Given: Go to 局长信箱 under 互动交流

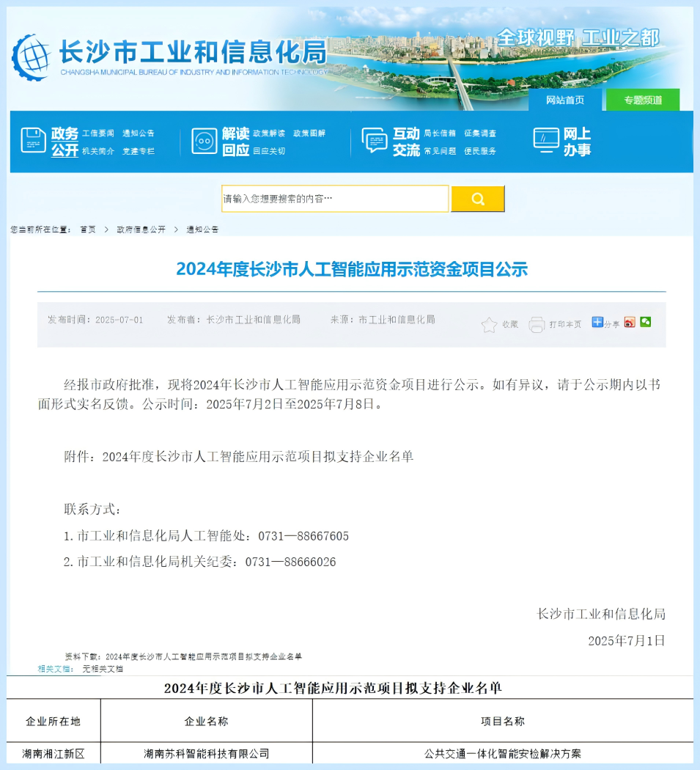Looking at the screenshot, I should [440, 133].
